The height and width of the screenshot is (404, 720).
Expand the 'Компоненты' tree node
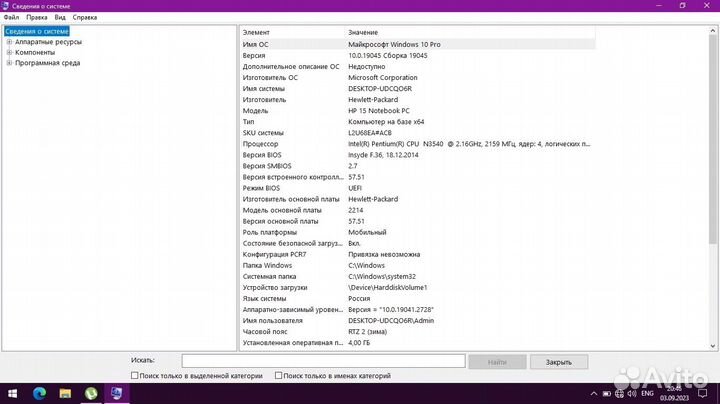tap(9, 52)
